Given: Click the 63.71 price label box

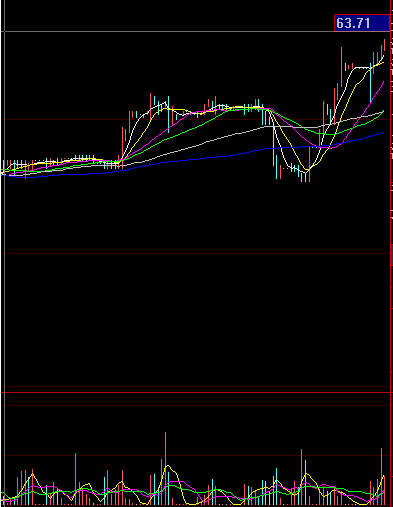Looking at the screenshot, I should click(x=362, y=23).
